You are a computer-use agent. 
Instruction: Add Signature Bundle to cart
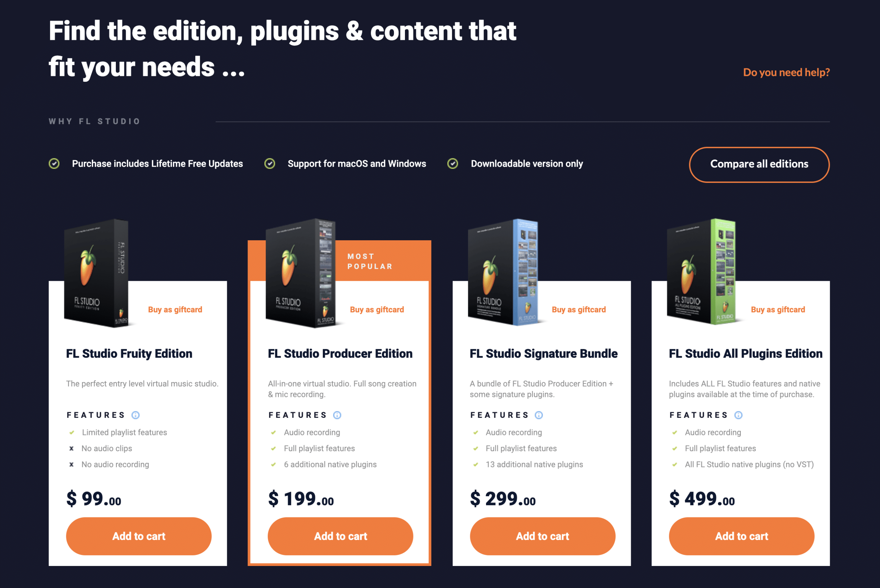542,536
